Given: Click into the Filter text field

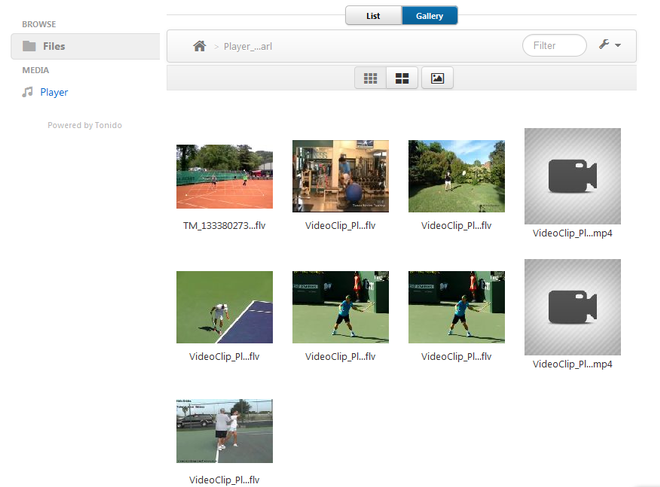Looking at the screenshot, I should pyautogui.click(x=554, y=45).
